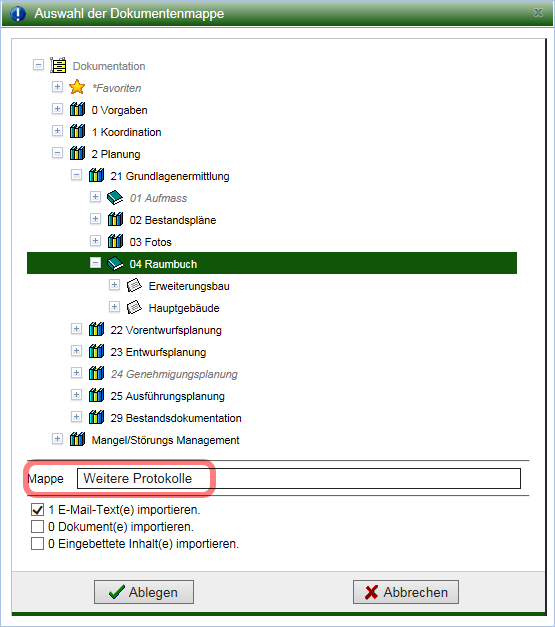The image size is (555, 627).
Task: Cancel using the Abbrechen button
Action: [x=406, y=592]
